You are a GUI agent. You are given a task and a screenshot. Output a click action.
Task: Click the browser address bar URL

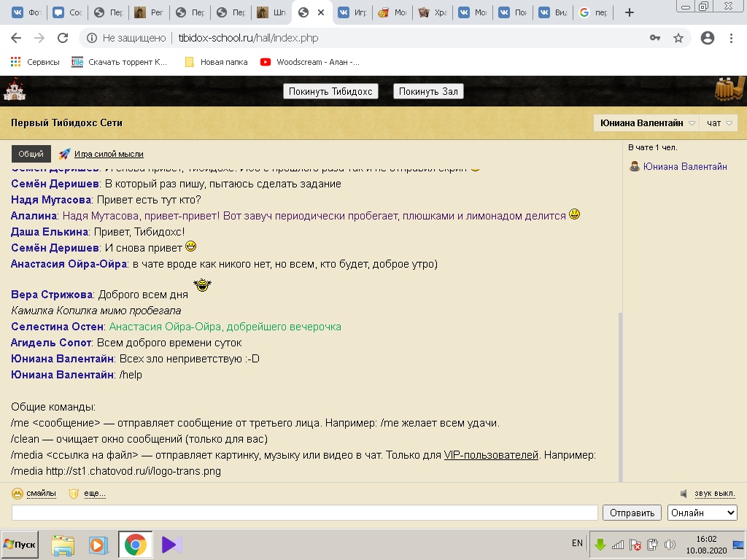point(248,38)
